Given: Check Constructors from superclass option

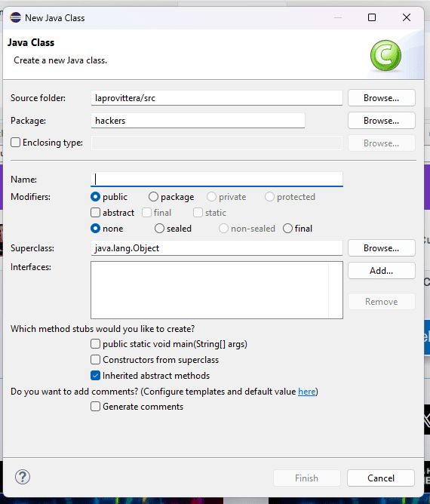Looking at the screenshot, I should (x=96, y=360).
